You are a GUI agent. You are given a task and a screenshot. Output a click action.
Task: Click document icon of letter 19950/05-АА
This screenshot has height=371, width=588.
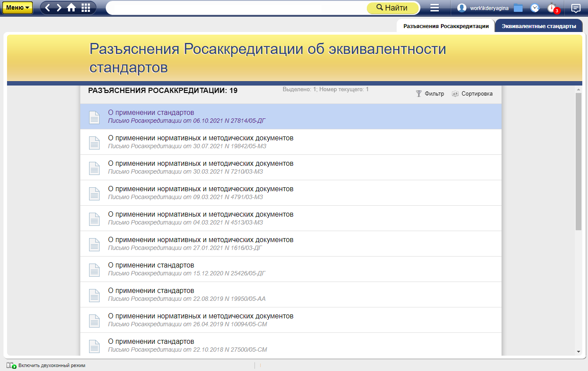tap(94, 296)
